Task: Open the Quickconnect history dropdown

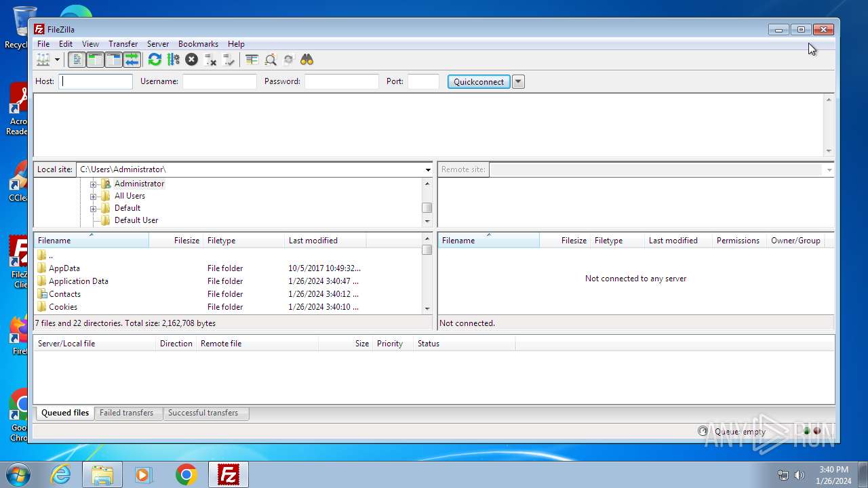Action: (518, 81)
